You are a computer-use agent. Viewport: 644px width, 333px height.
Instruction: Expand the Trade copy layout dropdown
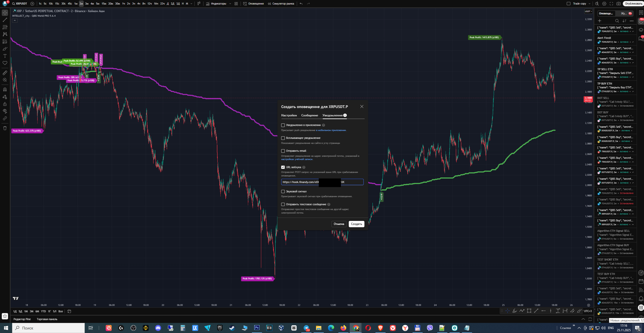click(x=589, y=4)
